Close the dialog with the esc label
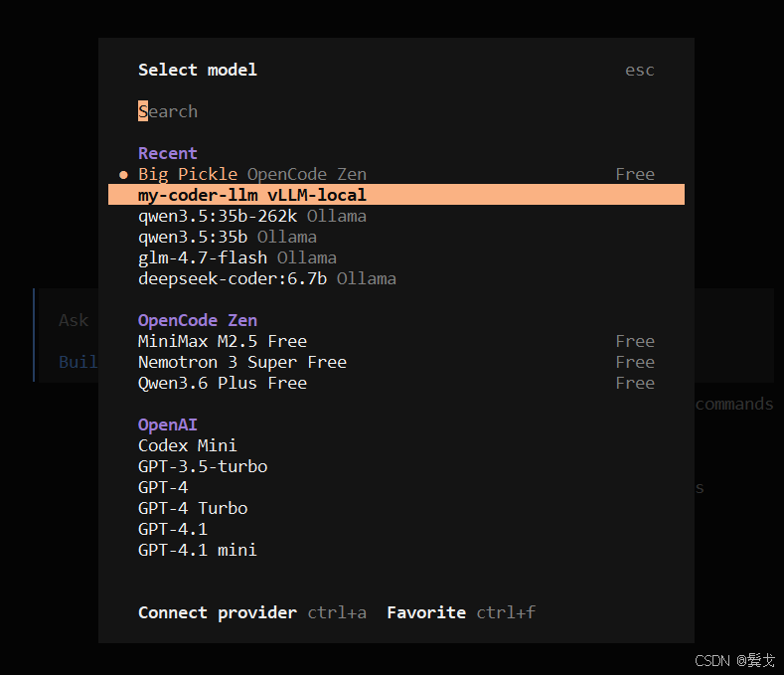 coord(640,70)
